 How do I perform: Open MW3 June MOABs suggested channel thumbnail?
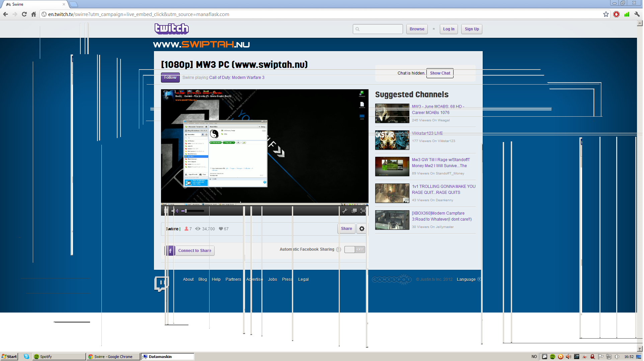[x=392, y=113]
